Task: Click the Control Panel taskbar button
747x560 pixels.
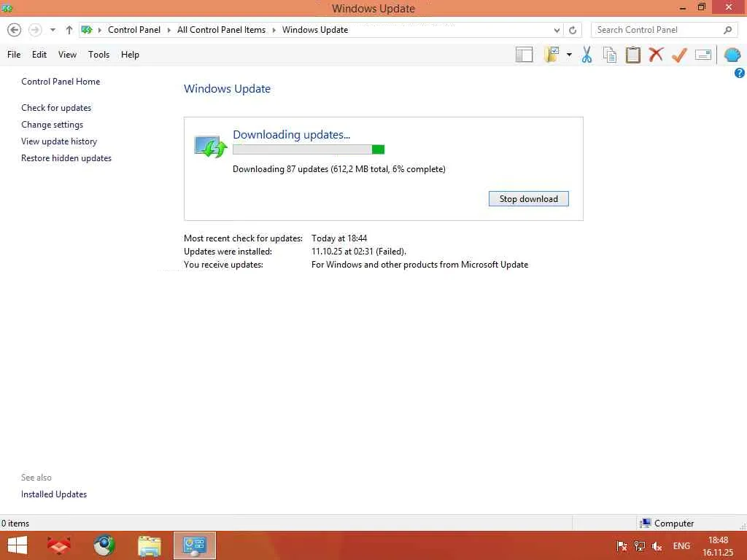Action: click(194, 545)
